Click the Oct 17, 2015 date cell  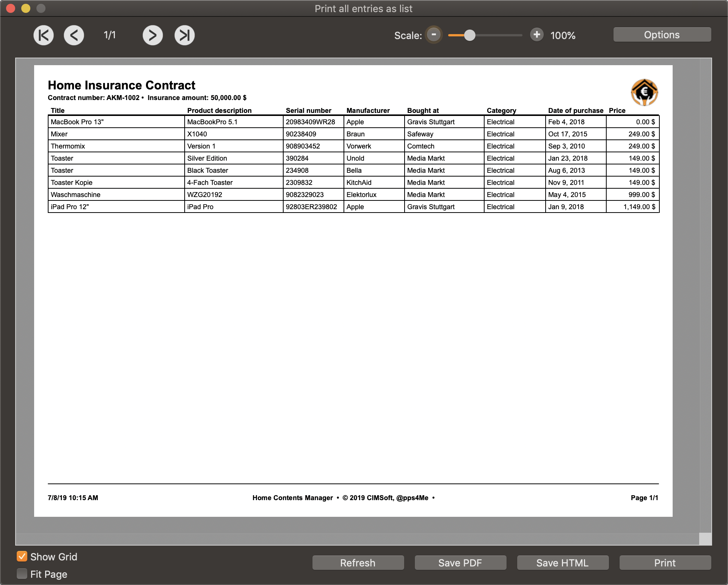(576, 134)
